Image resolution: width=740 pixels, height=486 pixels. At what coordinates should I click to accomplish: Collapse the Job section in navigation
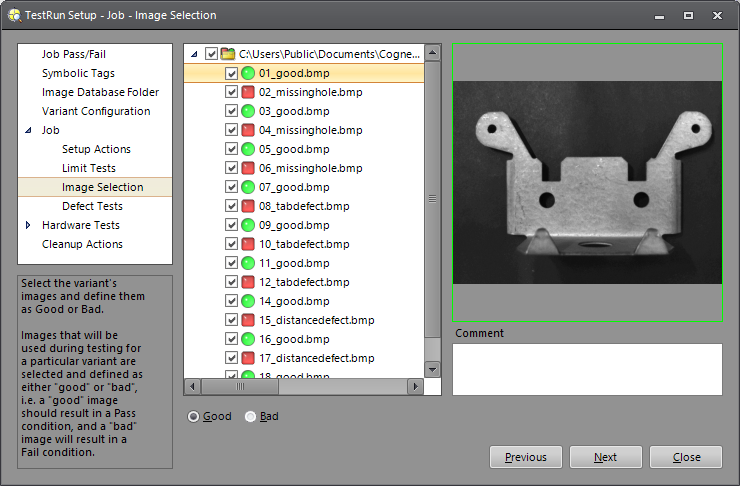[28, 130]
